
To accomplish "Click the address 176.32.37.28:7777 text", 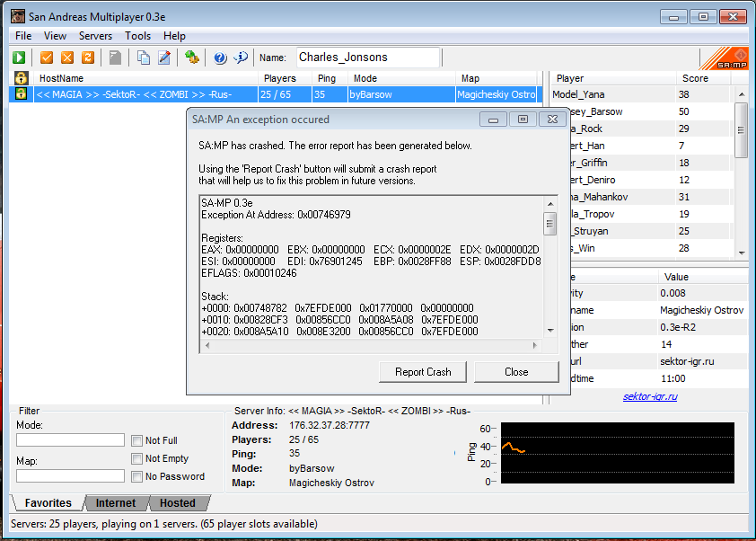I will point(330,425).
